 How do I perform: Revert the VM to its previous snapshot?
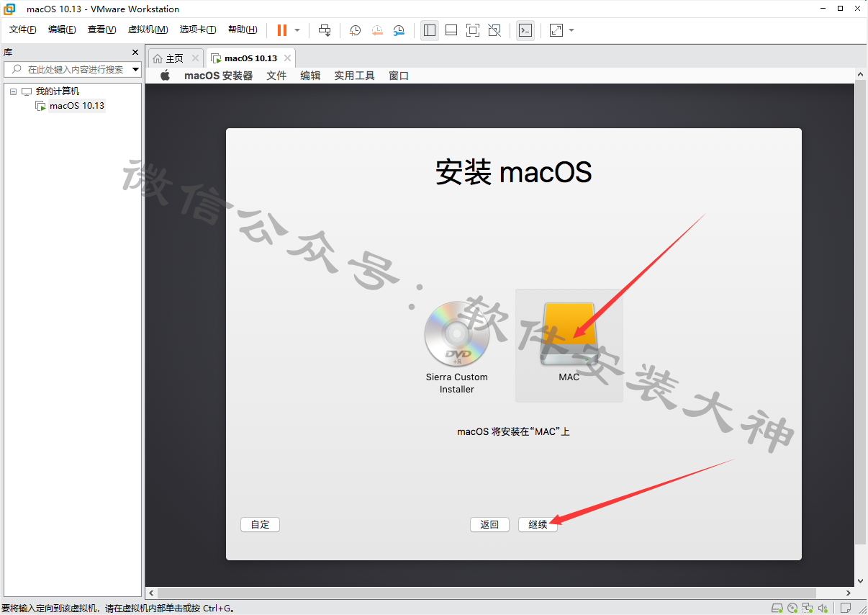pos(377,30)
